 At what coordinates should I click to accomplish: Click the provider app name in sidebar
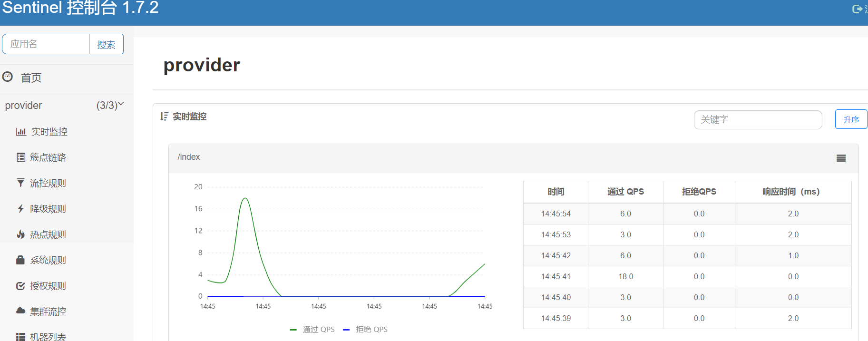[x=24, y=106]
